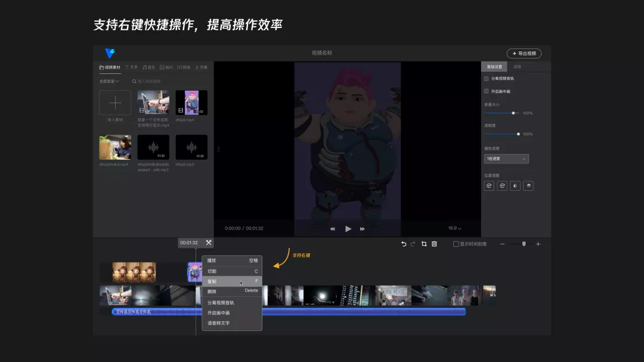Click the timeline zoom slider handle
The height and width of the screenshot is (362, 644).
(524, 244)
